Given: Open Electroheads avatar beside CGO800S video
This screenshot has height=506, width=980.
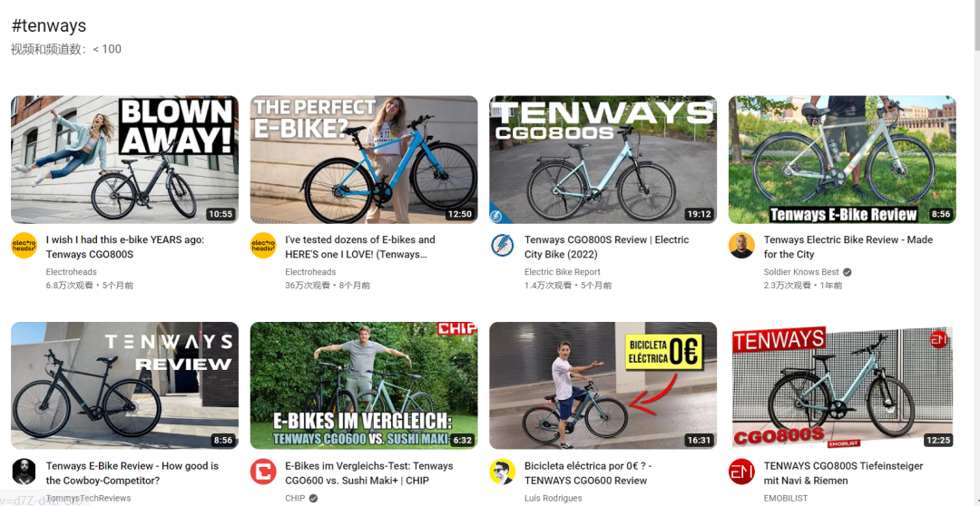Looking at the screenshot, I should coord(24,246).
